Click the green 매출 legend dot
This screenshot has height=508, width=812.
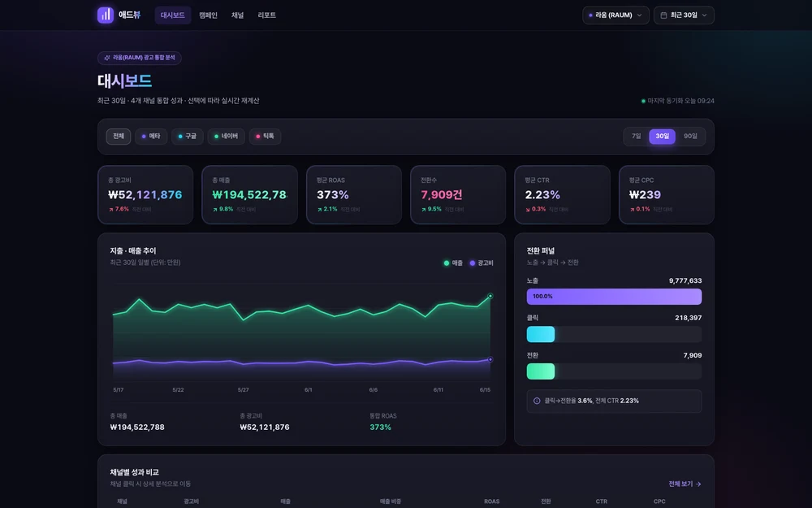click(447, 263)
